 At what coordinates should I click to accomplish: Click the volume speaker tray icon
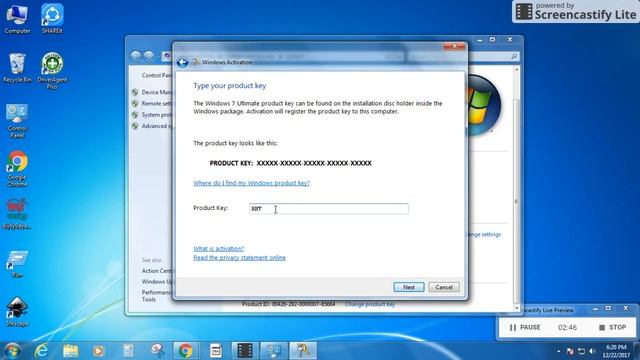coord(592,351)
